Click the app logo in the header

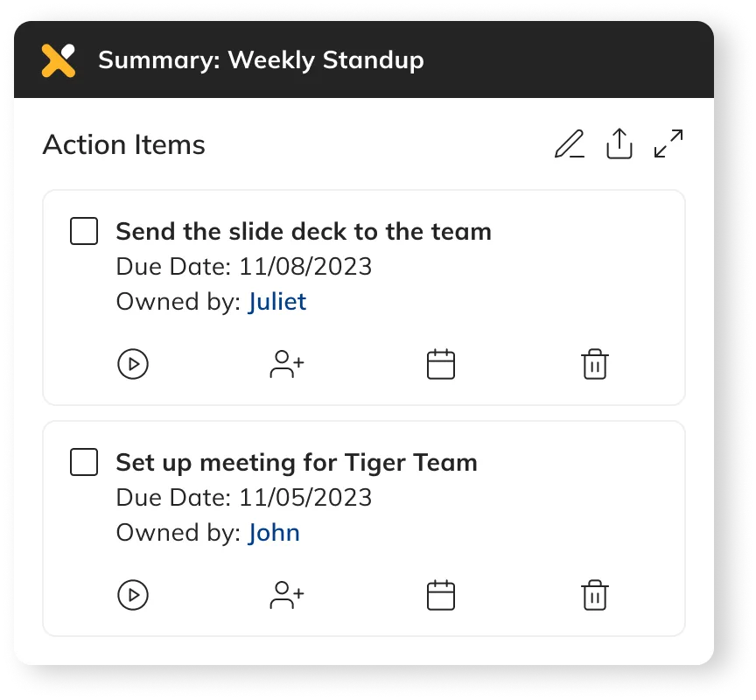[x=59, y=60]
